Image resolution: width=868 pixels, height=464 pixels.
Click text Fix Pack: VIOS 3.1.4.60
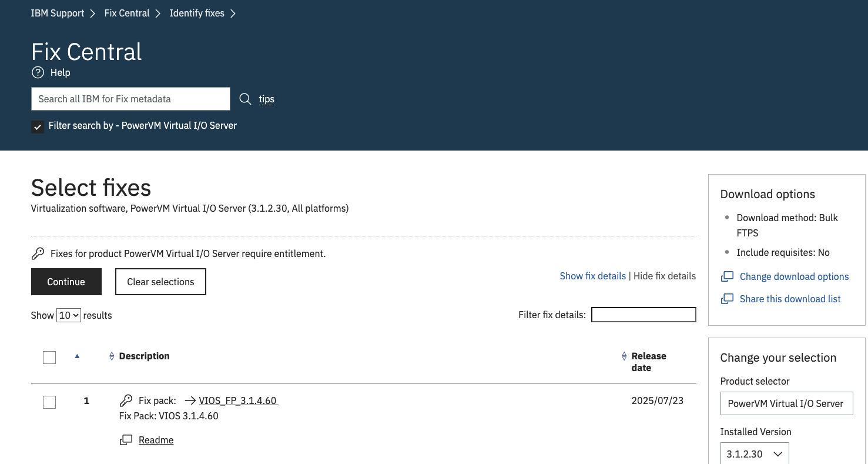[169, 416]
